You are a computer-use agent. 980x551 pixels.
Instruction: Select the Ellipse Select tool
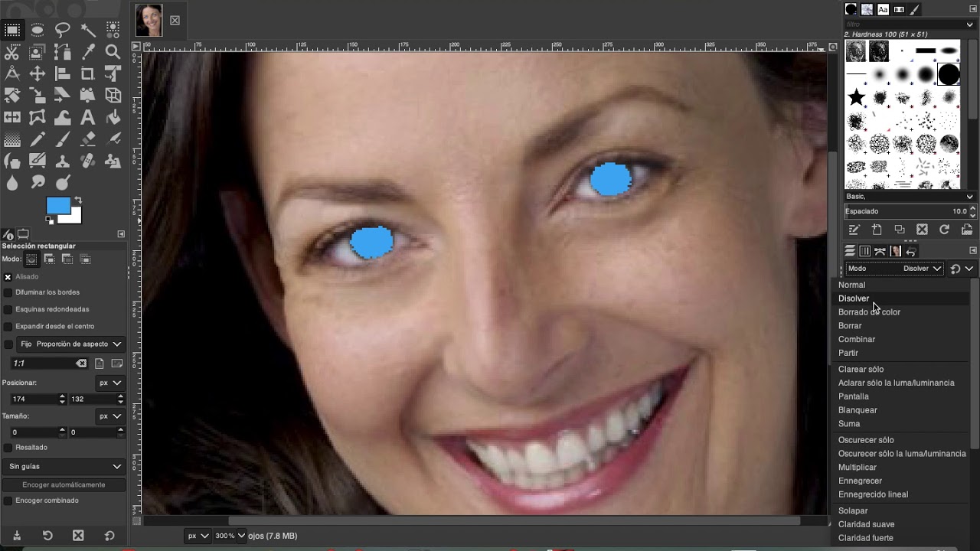coord(38,30)
